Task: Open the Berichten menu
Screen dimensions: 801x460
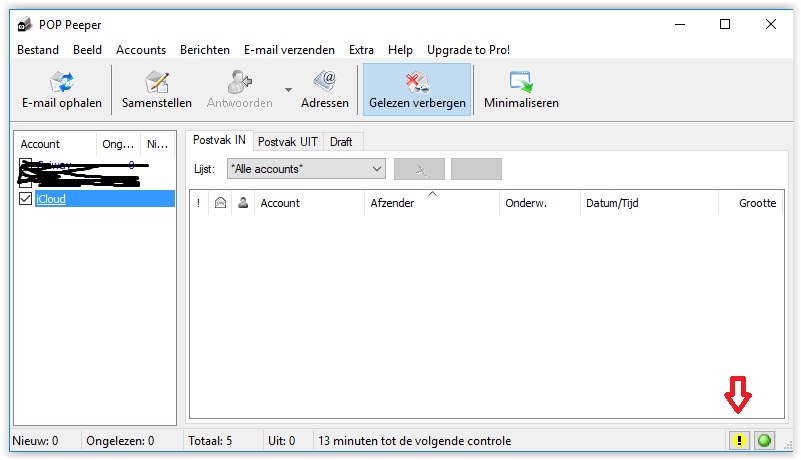Action: (x=205, y=50)
